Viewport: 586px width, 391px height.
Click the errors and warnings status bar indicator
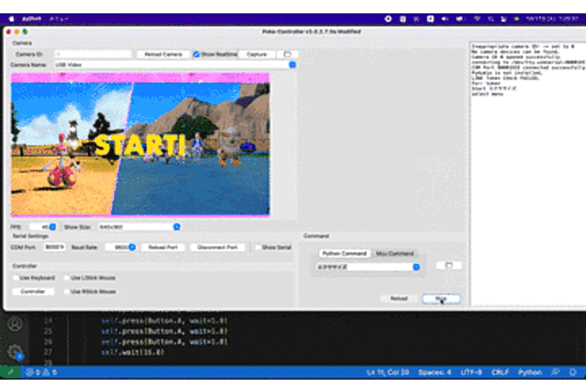(41, 372)
